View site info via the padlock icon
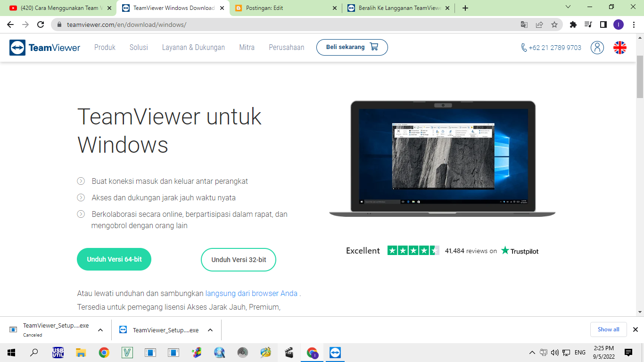The width and height of the screenshot is (644, 362). point(59,25)
